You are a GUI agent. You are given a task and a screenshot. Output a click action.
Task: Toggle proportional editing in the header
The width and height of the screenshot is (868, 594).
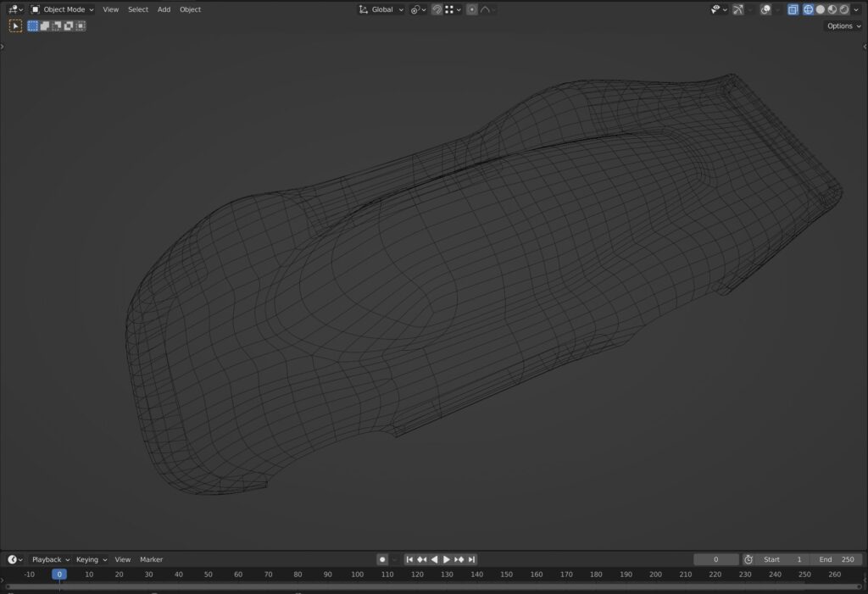coord(471,9)
